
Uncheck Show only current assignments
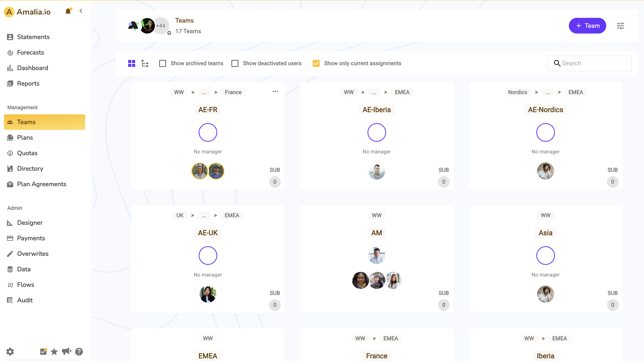click(316, 63)
